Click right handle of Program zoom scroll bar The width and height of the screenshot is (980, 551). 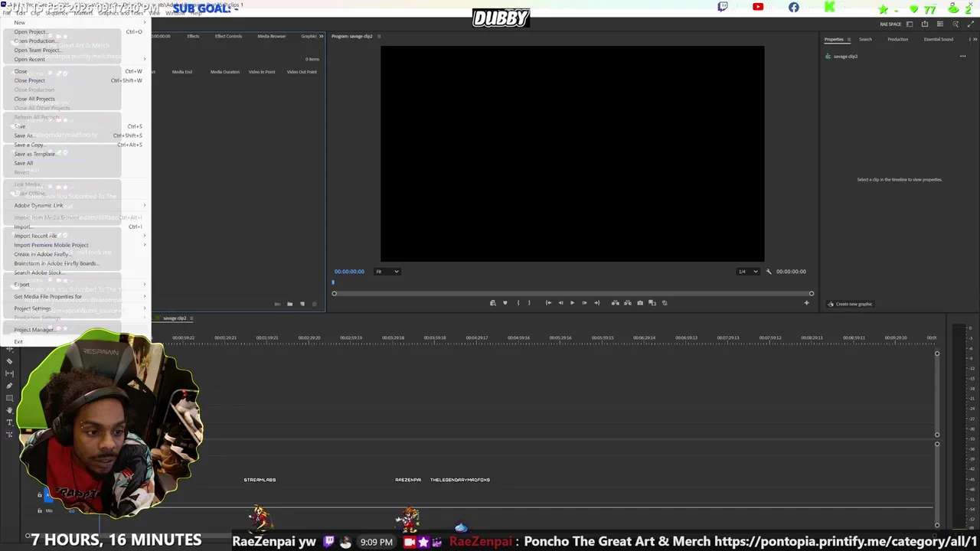(x=812, y=293)
